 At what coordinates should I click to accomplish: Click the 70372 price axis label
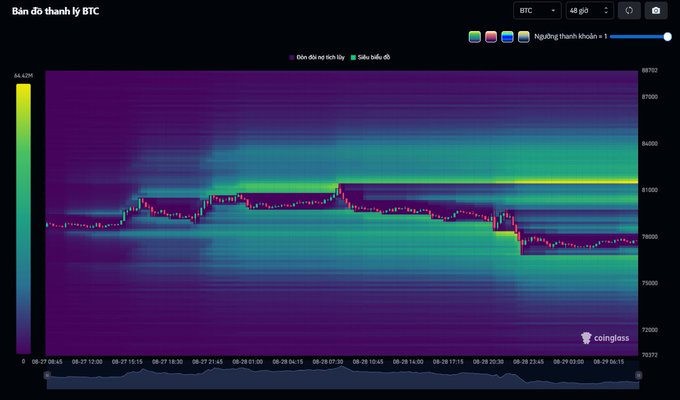click(x=650, y=355)
